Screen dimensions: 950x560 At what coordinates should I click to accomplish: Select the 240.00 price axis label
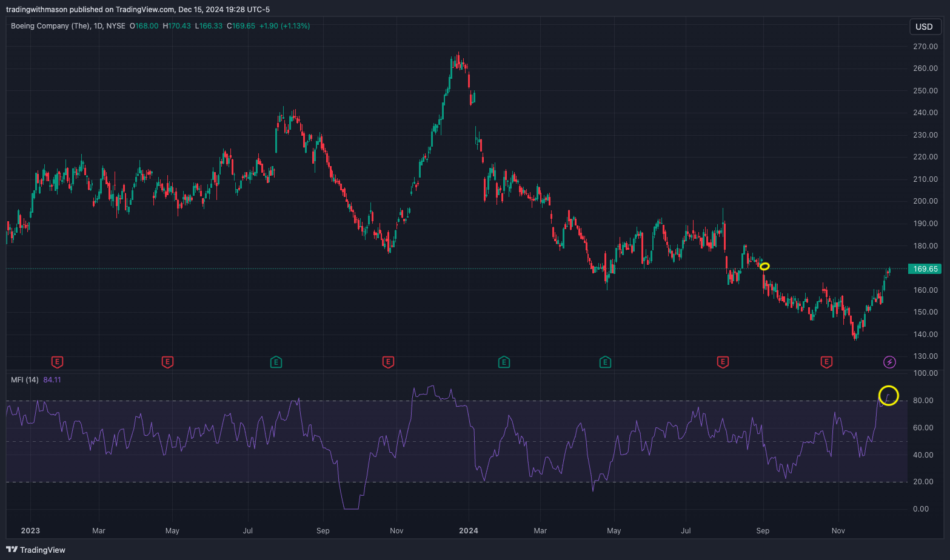click(925, 113)
